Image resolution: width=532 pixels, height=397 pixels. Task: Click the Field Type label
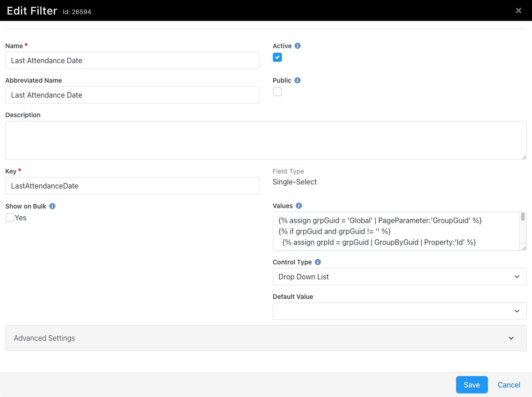pyautogui.click(x=288, y=171)
